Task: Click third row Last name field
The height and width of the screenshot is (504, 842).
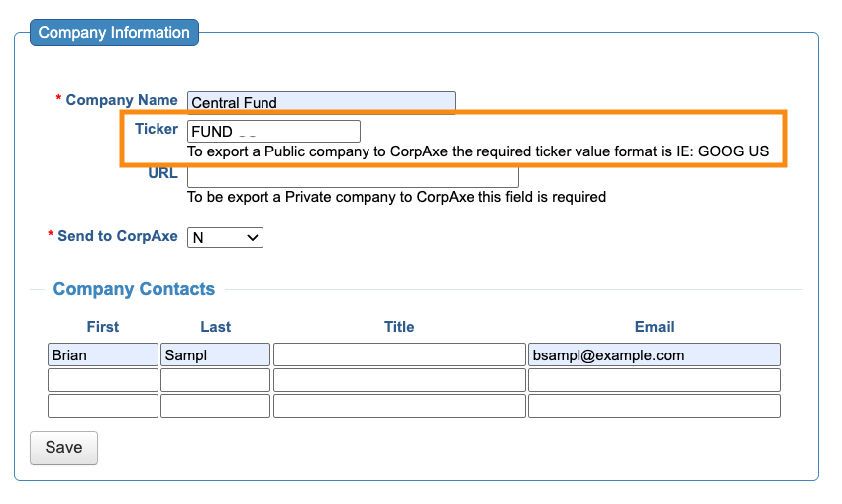Action: click(x=215, y=406)
